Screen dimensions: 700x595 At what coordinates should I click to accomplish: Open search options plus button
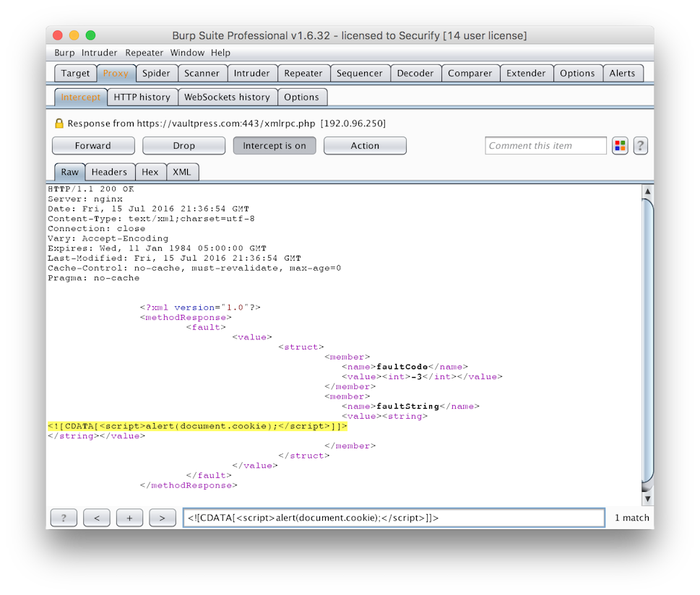coord(129,518)
